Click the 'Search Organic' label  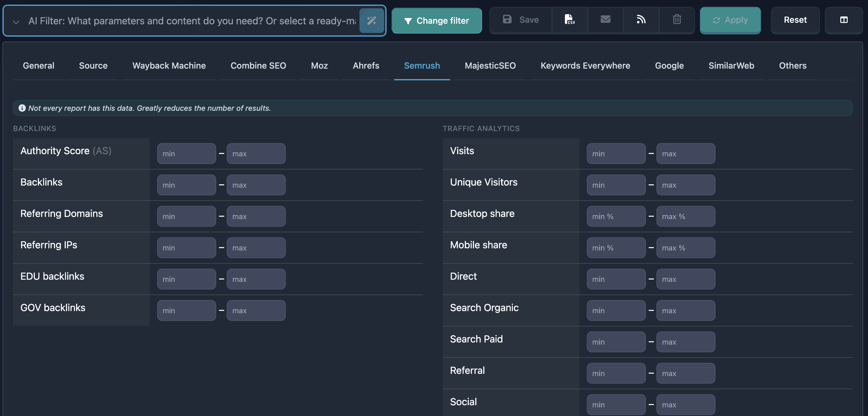point(484,308)
